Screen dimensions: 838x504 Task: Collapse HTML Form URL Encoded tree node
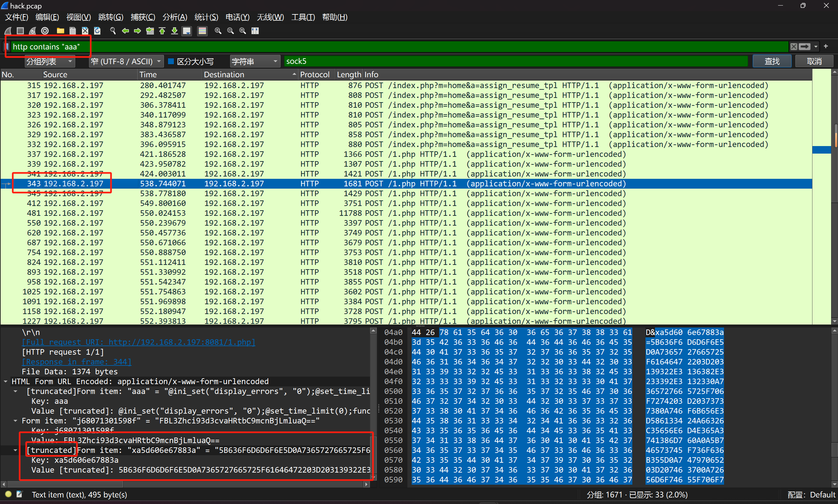pyautogui.click(x=6, y=382)
